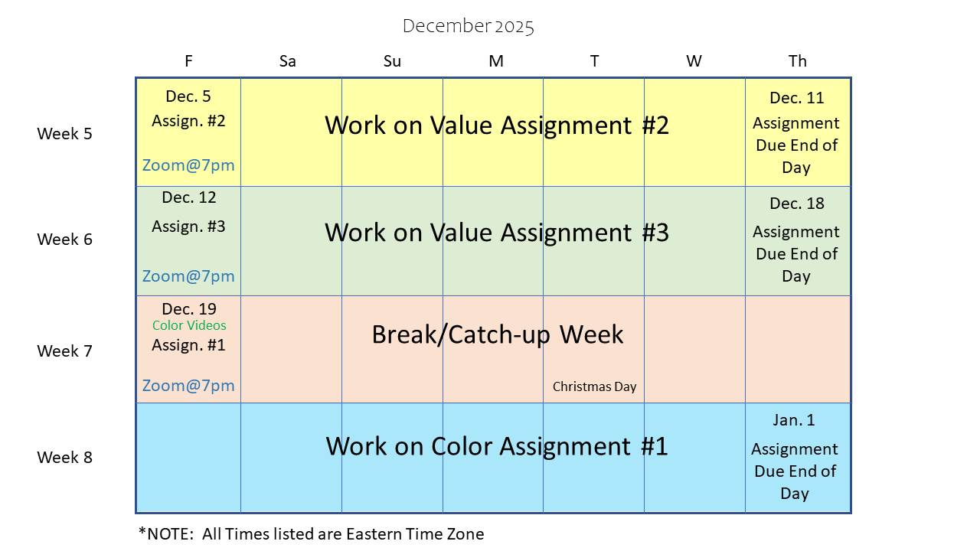Open the Zoom@7pm link in Week 6
This screenshot has width=980, height=551.
coord(188,275)
